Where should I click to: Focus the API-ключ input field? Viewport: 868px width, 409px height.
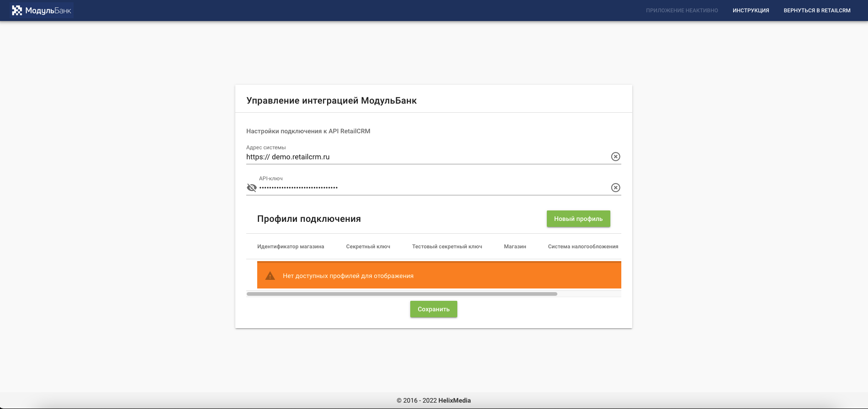coord(433,188)
